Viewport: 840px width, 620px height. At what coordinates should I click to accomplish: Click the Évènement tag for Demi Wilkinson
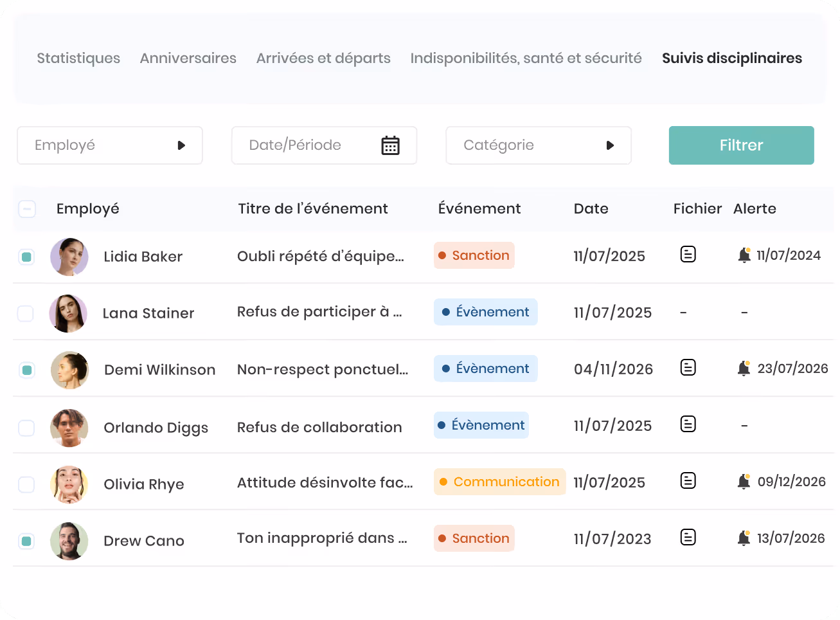click(x=486, y=369)
